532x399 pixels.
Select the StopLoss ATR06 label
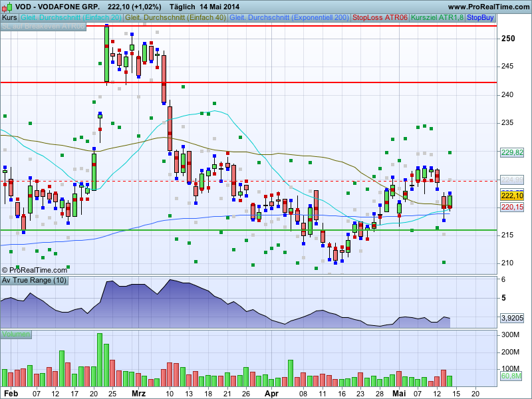click(380, 18)
